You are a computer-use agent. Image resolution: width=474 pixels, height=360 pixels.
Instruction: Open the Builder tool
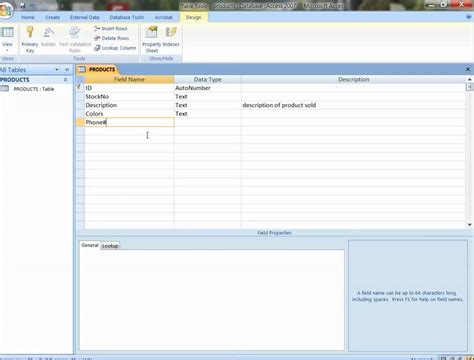pos(48,37)
